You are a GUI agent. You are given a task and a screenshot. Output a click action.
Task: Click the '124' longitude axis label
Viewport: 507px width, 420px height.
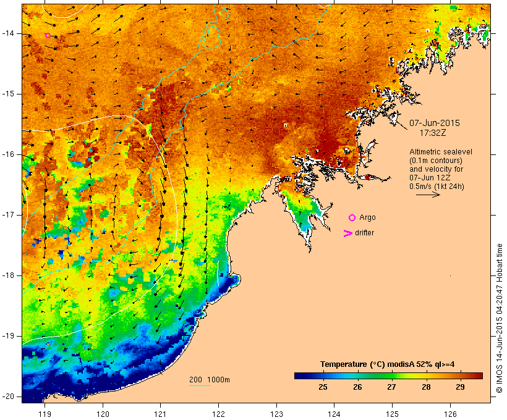click(334, 414)
